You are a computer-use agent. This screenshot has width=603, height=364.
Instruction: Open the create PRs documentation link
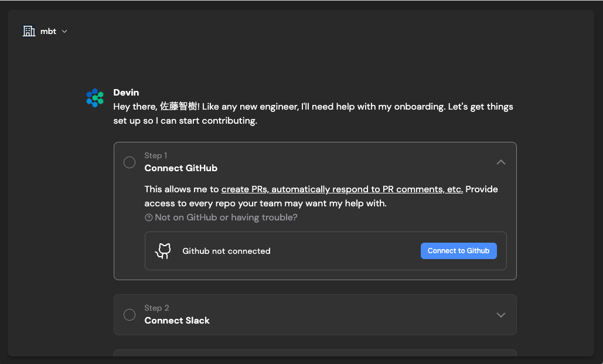pos(342,189)
